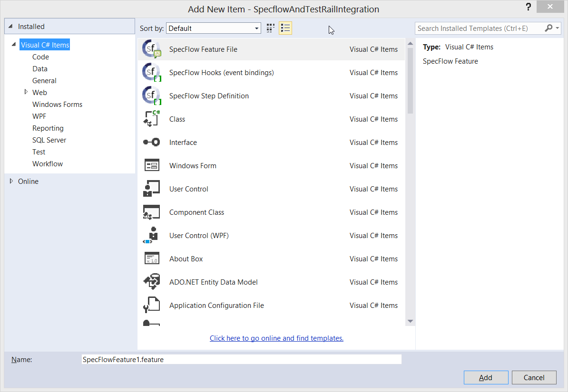Choose the Windows Form template icon
Image resolution: width=568 pixels, height=392 pixels.
tap(152, 166)
